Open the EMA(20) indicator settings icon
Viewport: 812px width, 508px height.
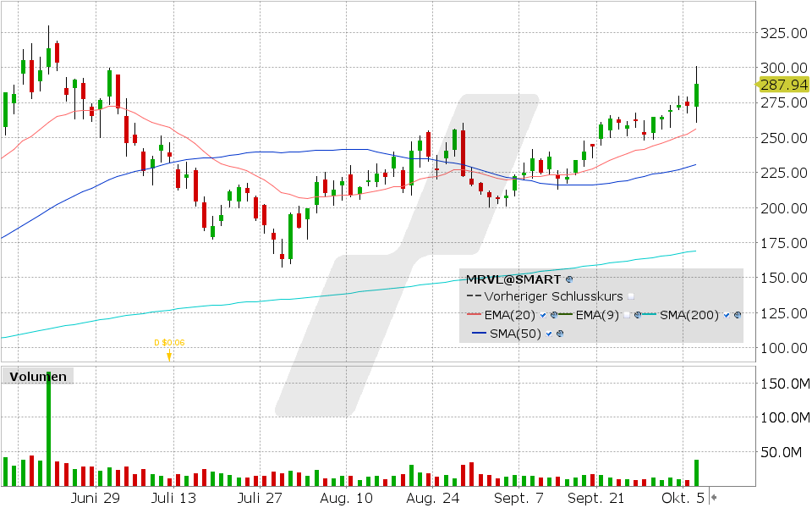coord(554,315)
